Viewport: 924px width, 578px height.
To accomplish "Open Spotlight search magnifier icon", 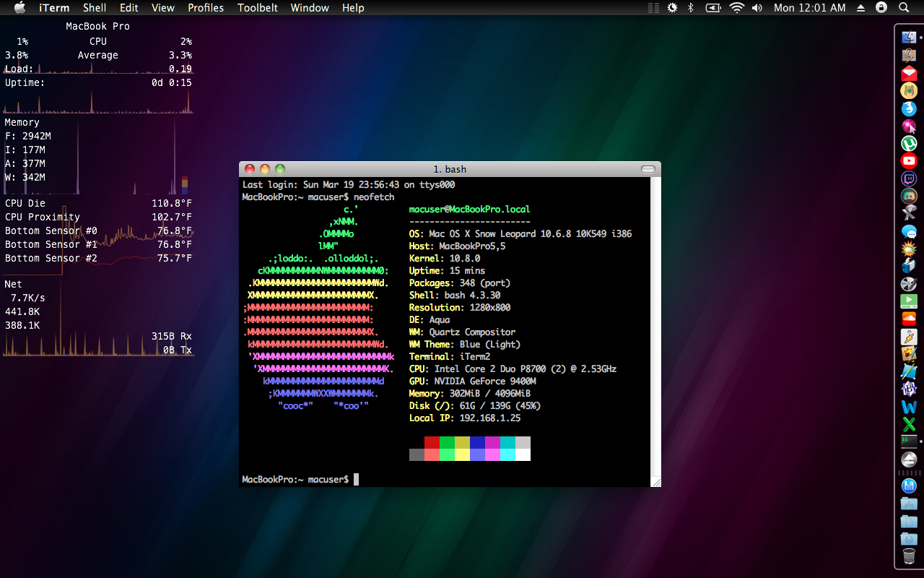I will click(x=904, y=7).
